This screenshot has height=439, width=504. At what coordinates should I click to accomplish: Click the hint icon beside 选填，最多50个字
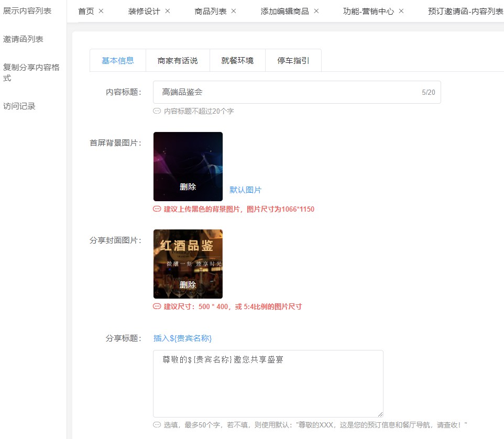point(157,425)
